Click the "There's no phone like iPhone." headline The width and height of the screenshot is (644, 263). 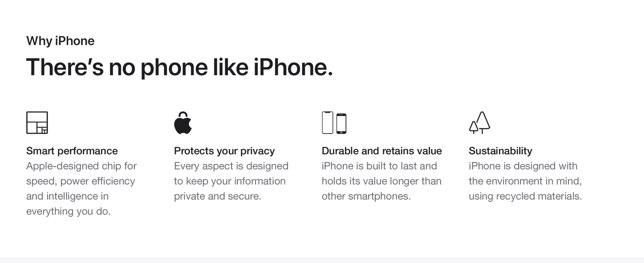click(x=180, y=67)
